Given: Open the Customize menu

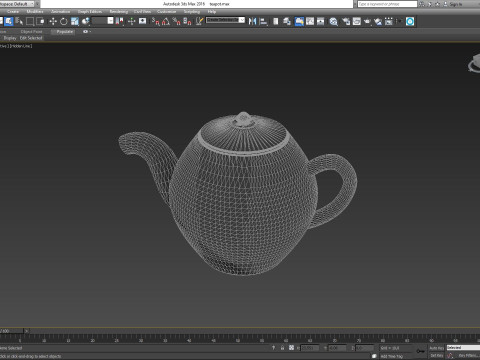Looking at the screenshot, I should [166, 12].
